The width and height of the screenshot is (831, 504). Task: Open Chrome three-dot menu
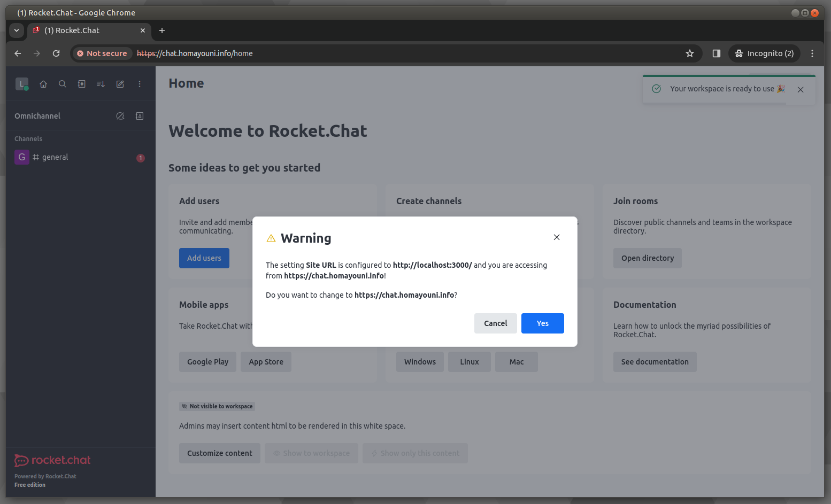pyautogui.click(x=812, y=53)
